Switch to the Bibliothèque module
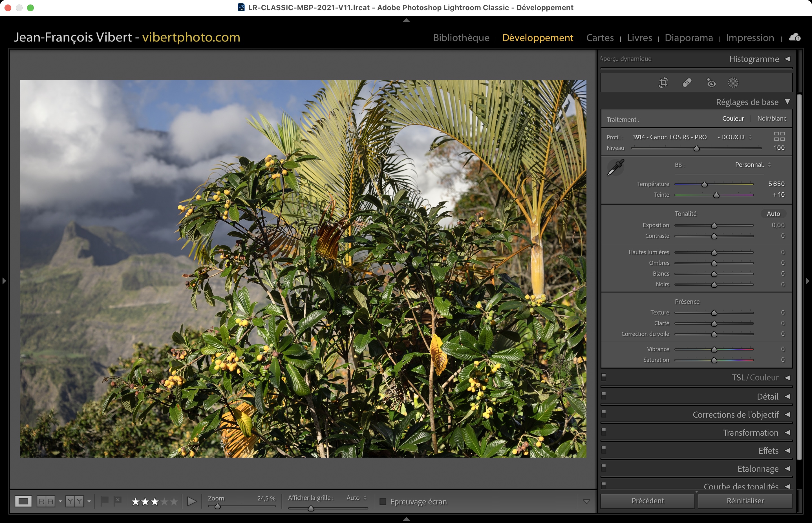The image size is (812, 523). (x=461, y=37)
